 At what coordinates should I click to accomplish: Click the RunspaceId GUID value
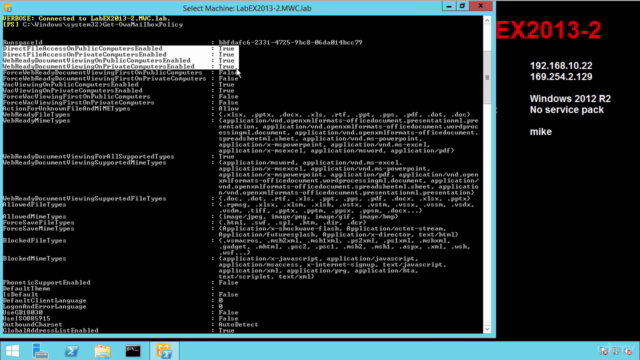[x=290, y=42]
